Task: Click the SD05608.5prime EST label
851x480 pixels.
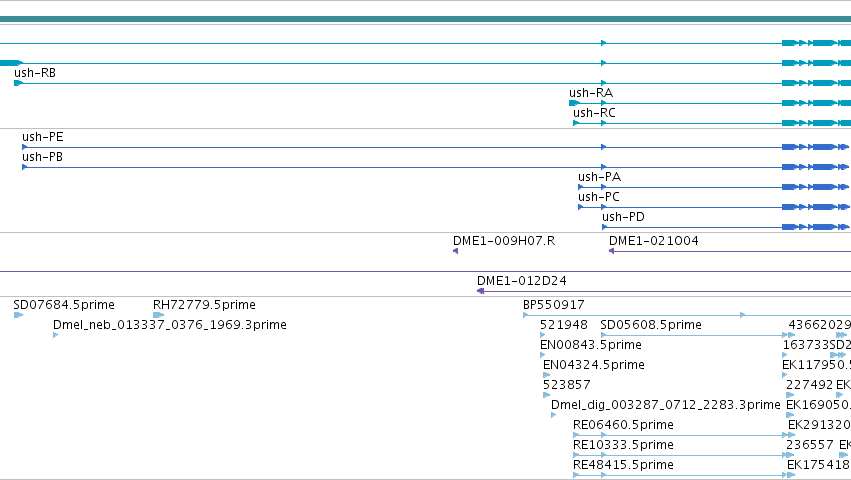Action: point(651,325)
